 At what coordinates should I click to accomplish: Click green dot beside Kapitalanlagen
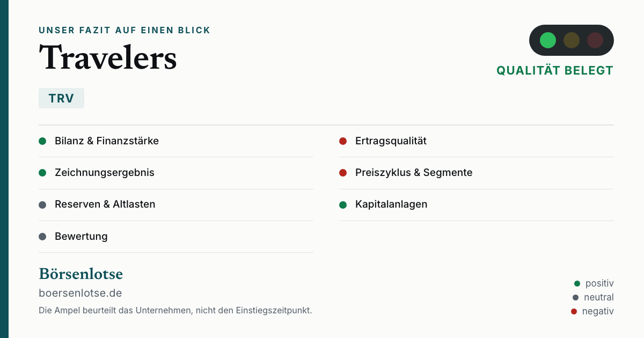click(x=343, y=204)
